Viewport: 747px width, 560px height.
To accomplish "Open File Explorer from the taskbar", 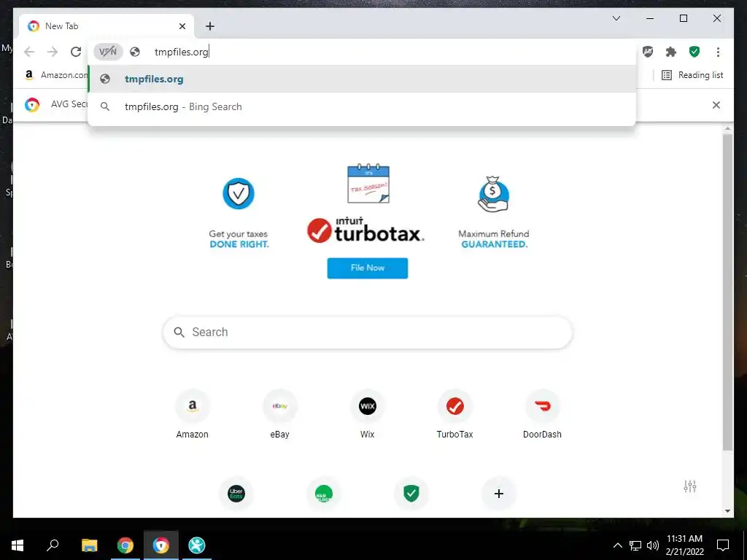I will [89, 545].
